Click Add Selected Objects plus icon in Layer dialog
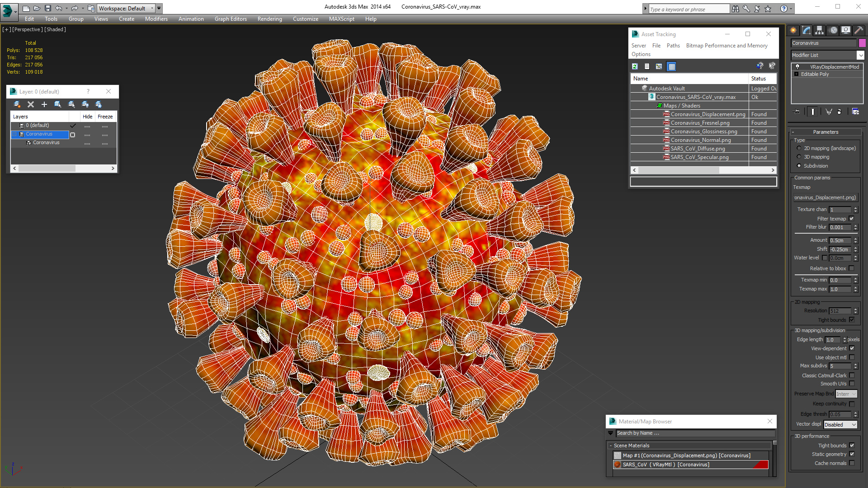The image size is (868, 488). point(44,104)
